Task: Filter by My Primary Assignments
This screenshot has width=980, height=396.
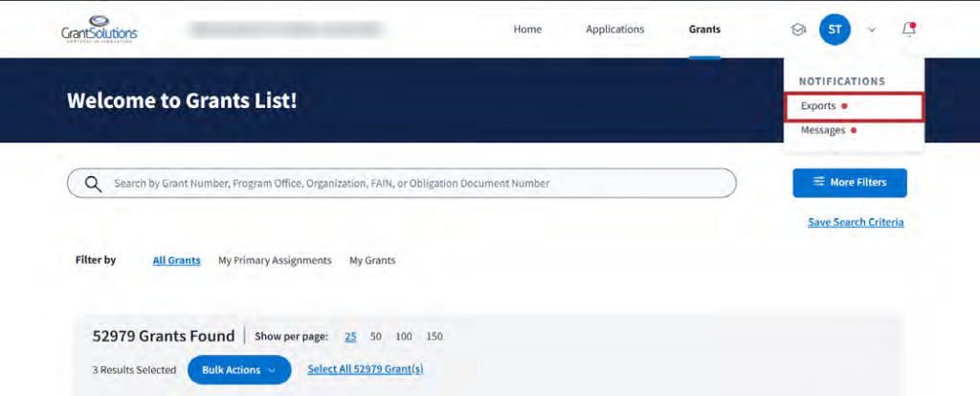Action: (275, 260)
